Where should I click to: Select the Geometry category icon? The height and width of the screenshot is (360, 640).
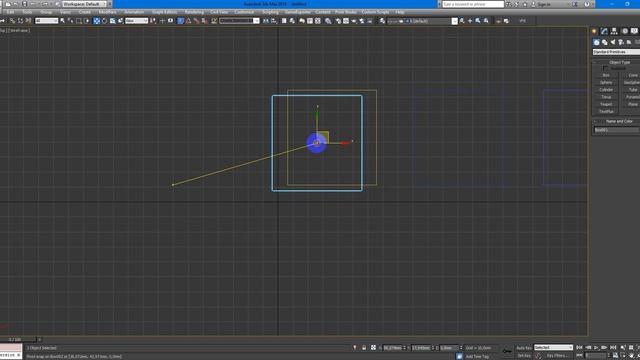[x=596, y=42]
